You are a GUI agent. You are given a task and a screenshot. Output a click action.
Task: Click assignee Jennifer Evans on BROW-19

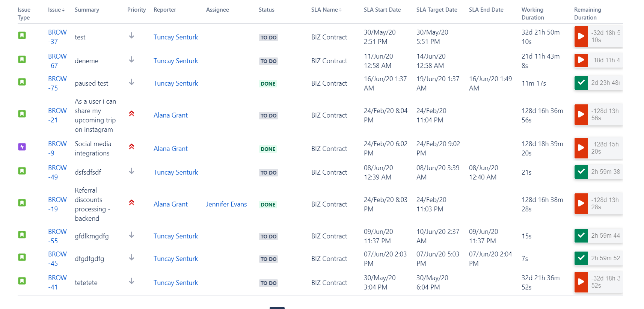(226, 204)
